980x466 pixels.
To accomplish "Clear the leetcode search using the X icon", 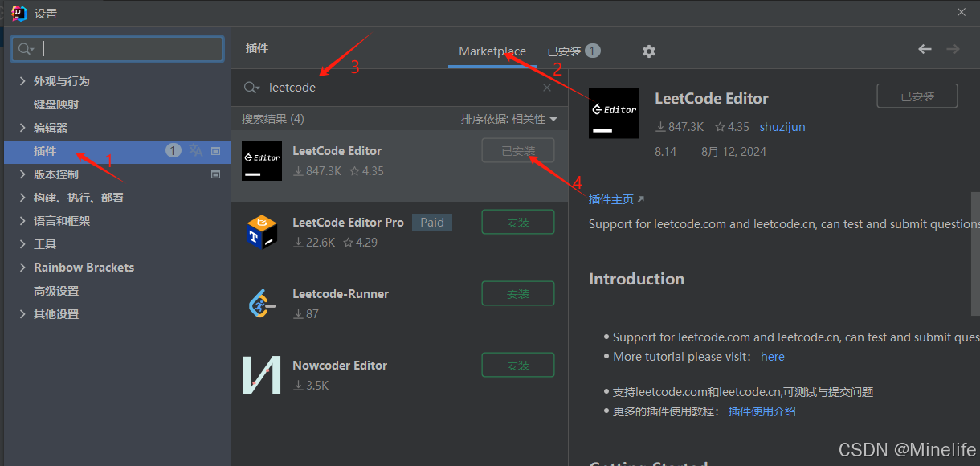I will [547, 88].
